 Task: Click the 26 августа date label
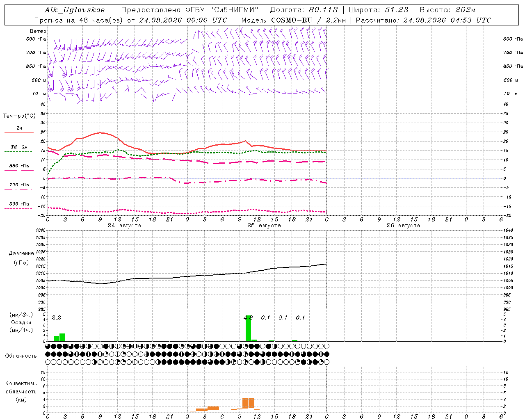pyautogui.click(x=404, y=226)
